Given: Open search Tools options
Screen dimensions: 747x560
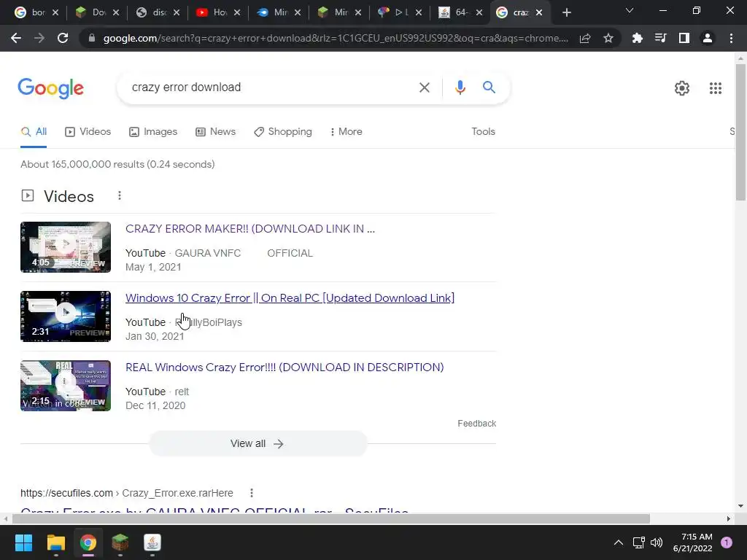Looking at the screenshot, I should click(483, 132).
